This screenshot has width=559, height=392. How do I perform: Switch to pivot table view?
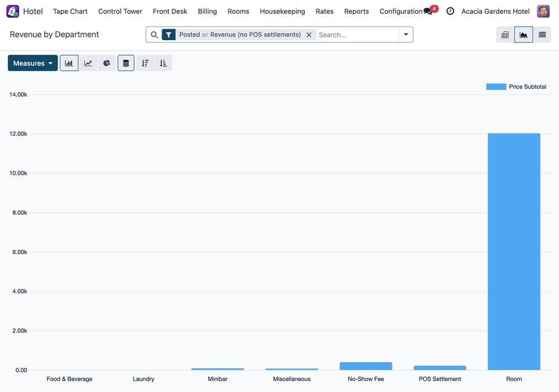(x=505, y=35)
